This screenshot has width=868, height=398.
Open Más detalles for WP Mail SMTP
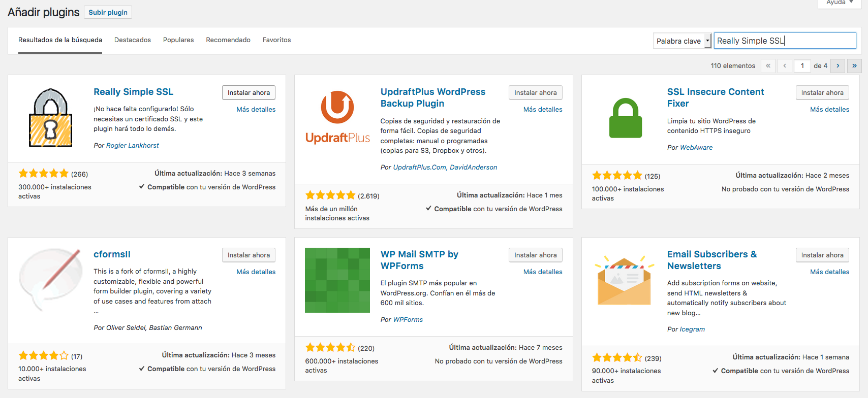point(543,272)
